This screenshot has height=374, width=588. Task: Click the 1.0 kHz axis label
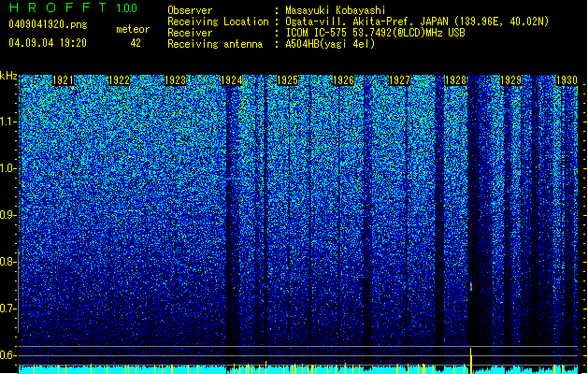(x=7, y=168)
